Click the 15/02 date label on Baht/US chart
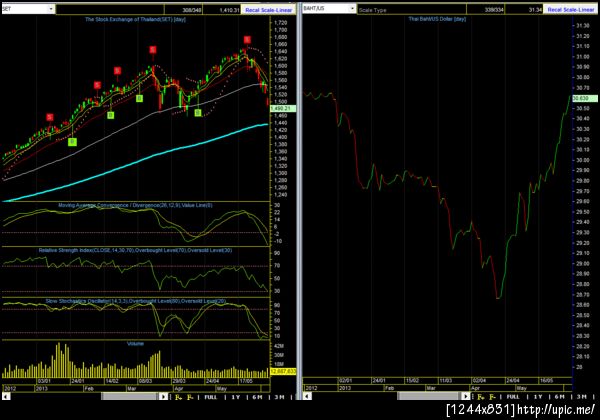 [x=412, y=381]
